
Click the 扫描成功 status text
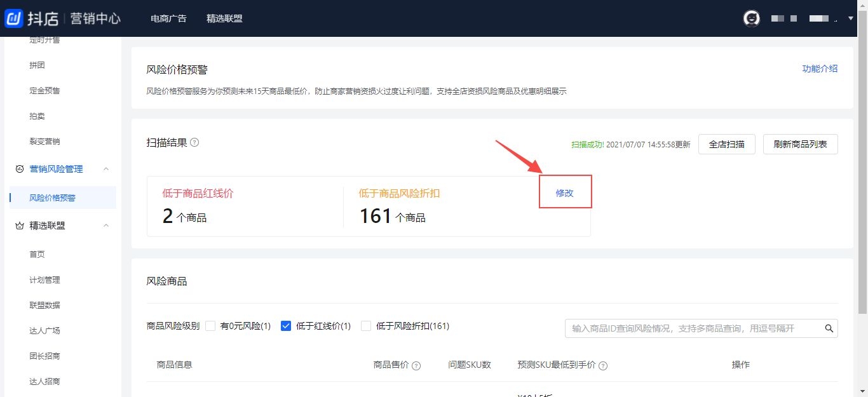click(x=588, y=144)
